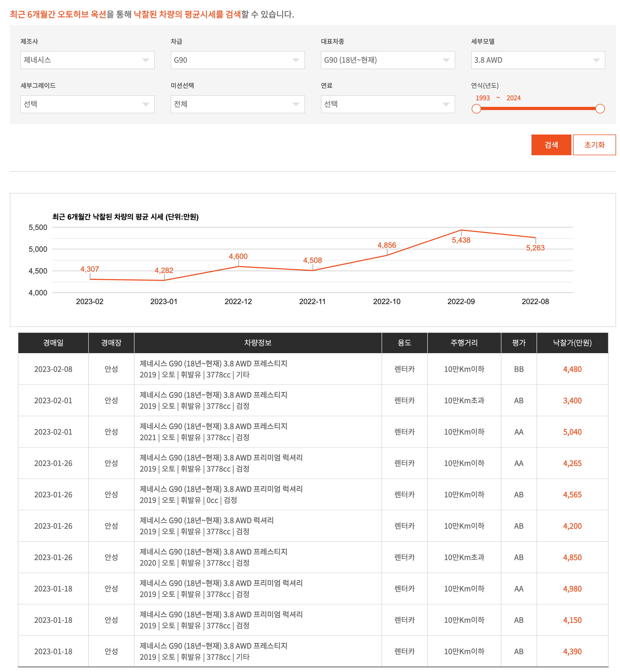The image size is (620, 672).
Task: Click the 낙찰가(만원) column header
Action: pyautogui.click(x=572, y=343)
